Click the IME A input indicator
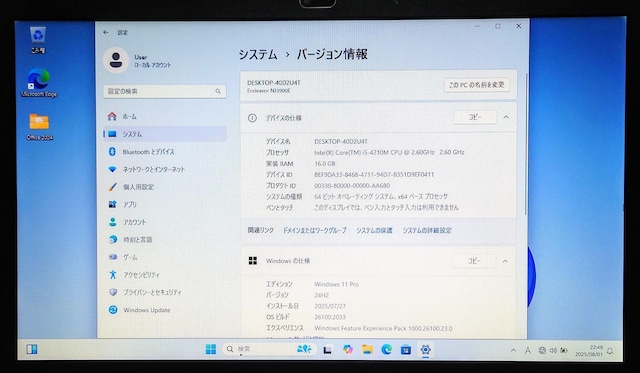This screenshot has height=373, width=640. click(528, 351)
